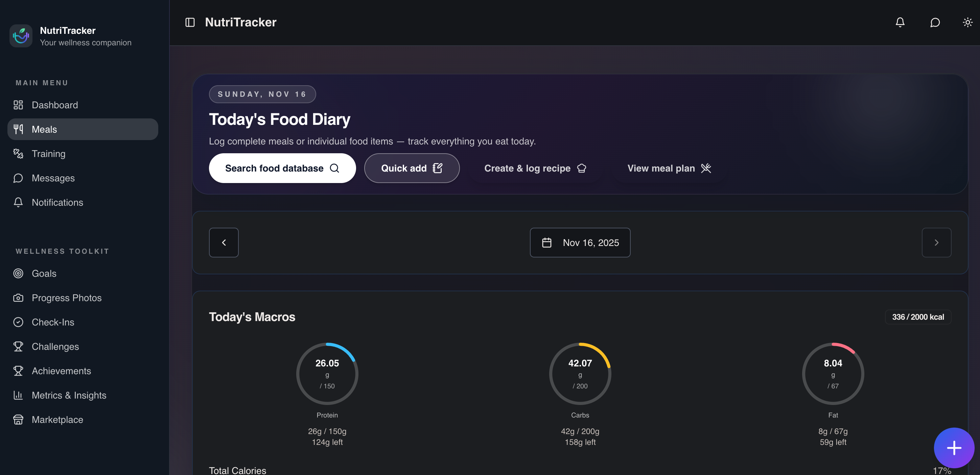Open Metrics & Insights

pos(69,395)
